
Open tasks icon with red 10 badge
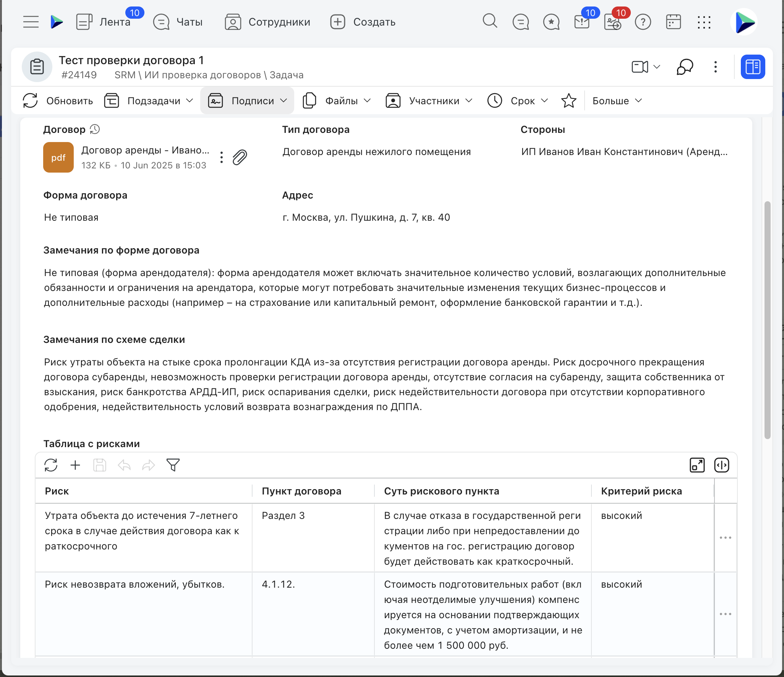[613, 22]
